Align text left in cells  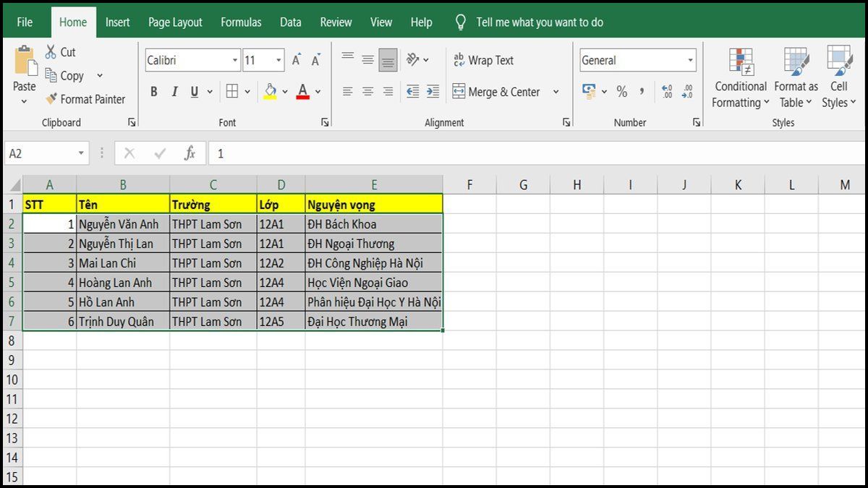(348, 92)
